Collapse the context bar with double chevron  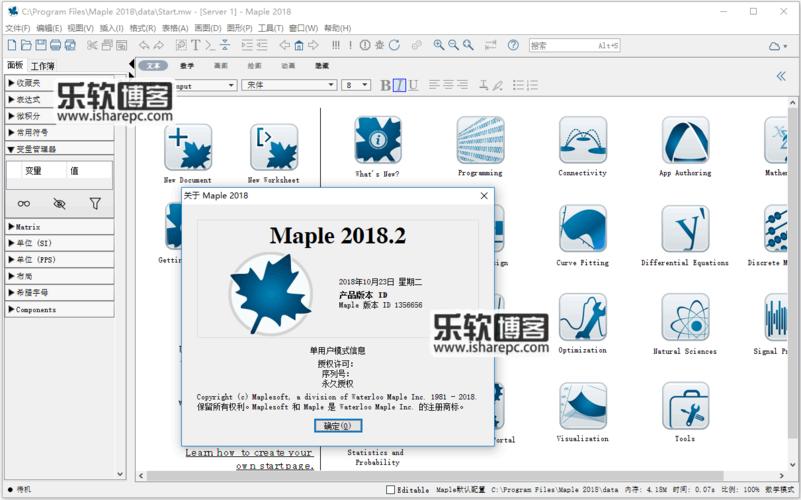pos(781,76)
